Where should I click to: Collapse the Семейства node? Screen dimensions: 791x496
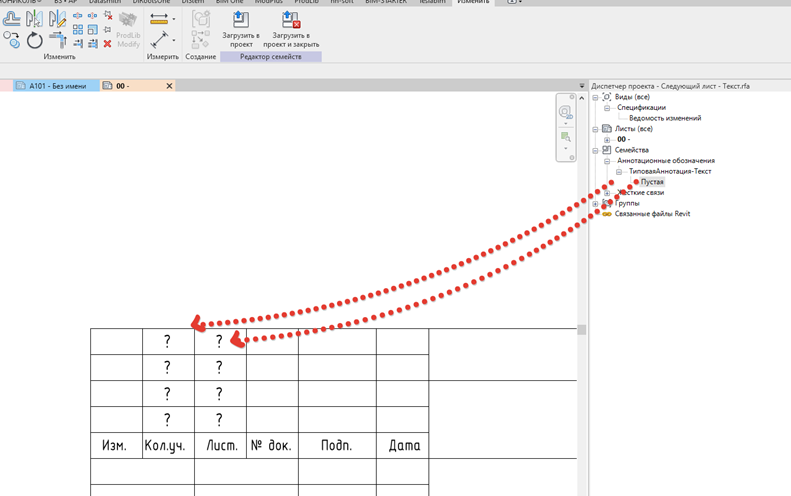595,150
